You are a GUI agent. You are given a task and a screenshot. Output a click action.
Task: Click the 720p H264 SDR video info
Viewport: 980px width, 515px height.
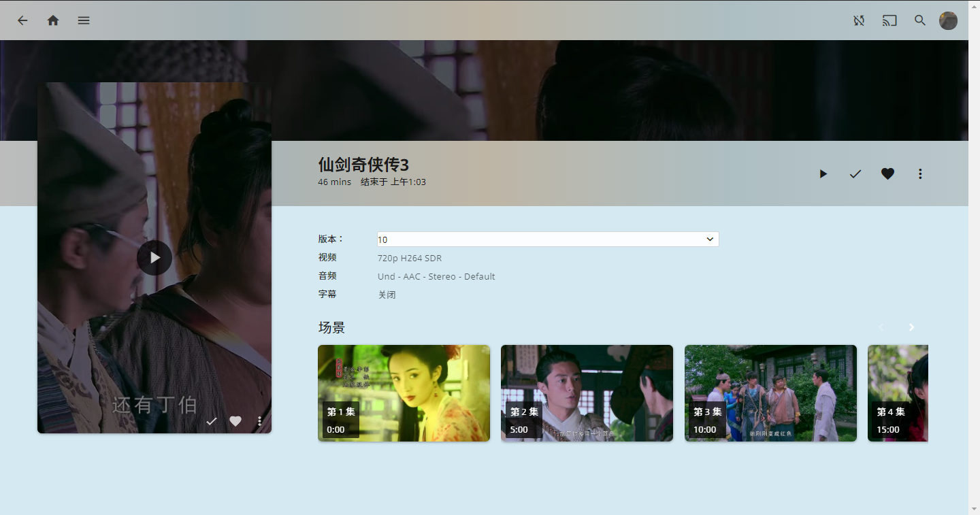tap(410, 259)
